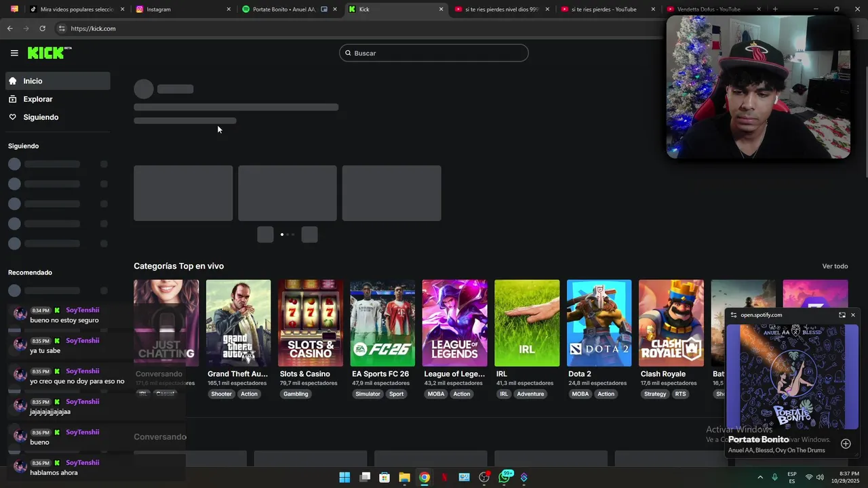This screenshot has width=868, height=488.
Task: Click media indicator on Spotify tab
Action: [x=324, y=9]
